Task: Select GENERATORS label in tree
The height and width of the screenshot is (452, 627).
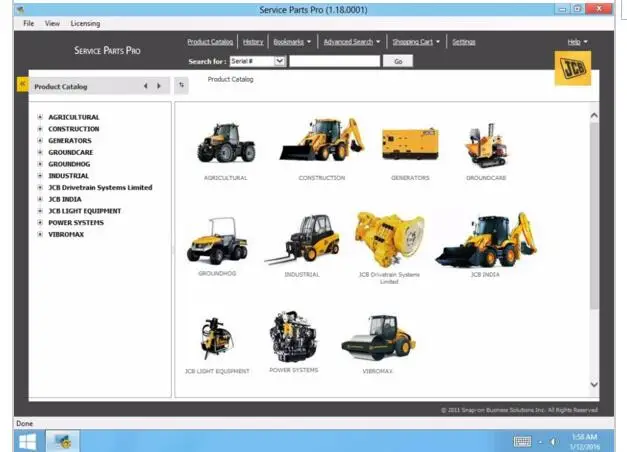Action: click(70, 140)
